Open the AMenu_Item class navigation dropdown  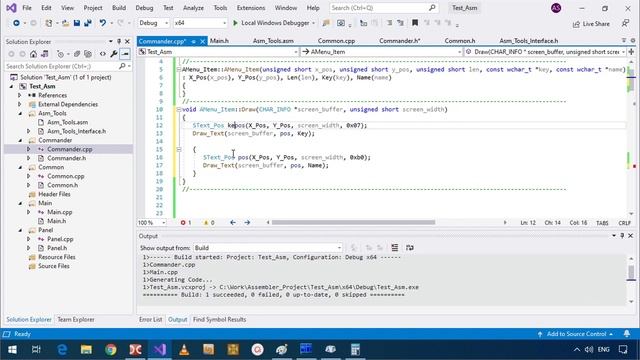[x=382, y=52]
